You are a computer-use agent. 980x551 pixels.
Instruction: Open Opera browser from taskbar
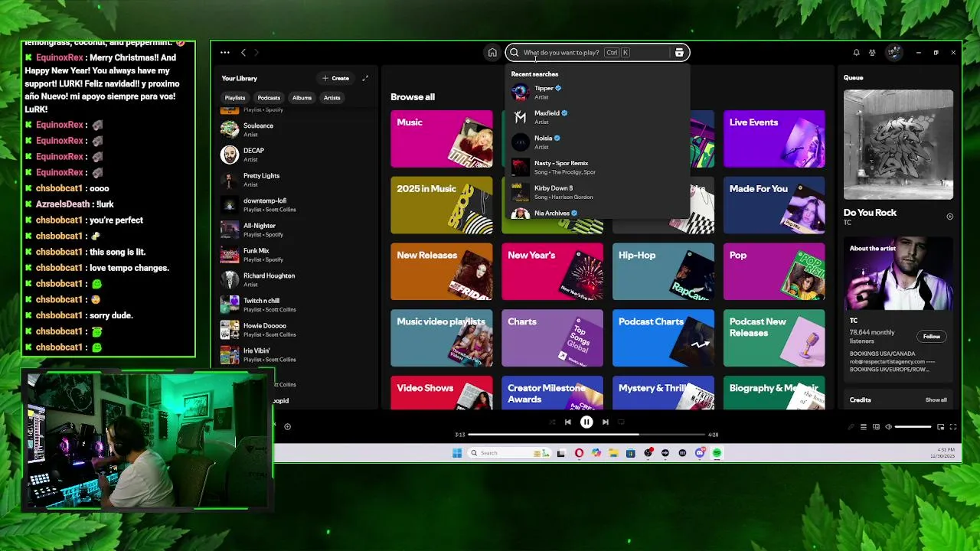[x=579, y=453]
